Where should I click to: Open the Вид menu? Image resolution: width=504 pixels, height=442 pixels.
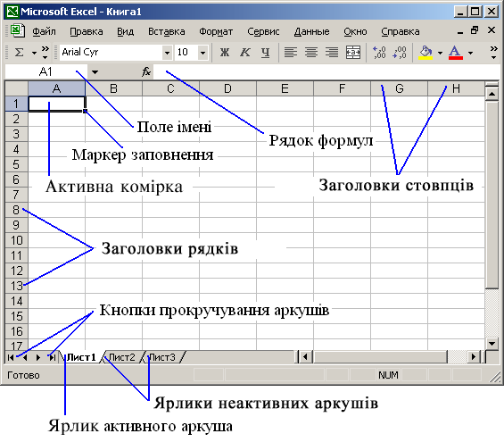point(125,31)
